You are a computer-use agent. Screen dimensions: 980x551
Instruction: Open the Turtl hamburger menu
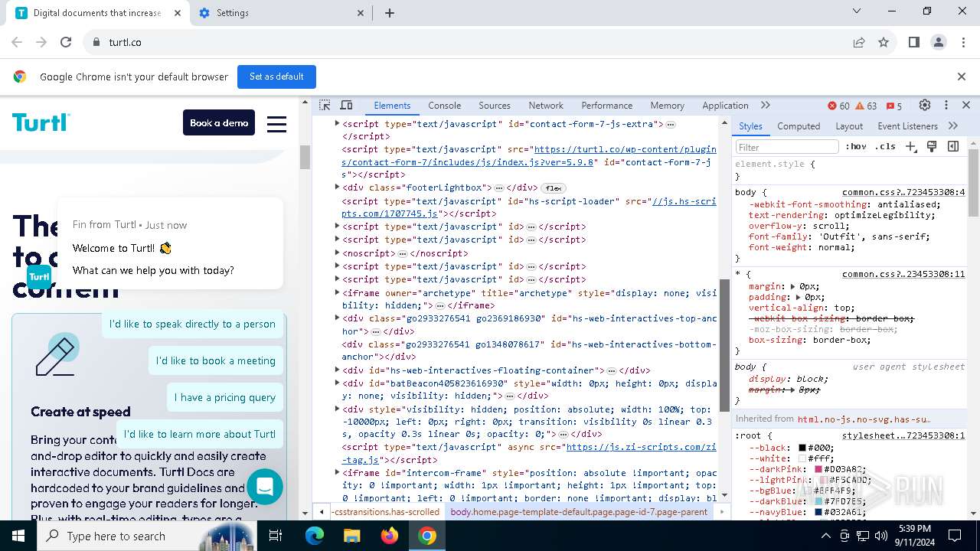(276, 123)
